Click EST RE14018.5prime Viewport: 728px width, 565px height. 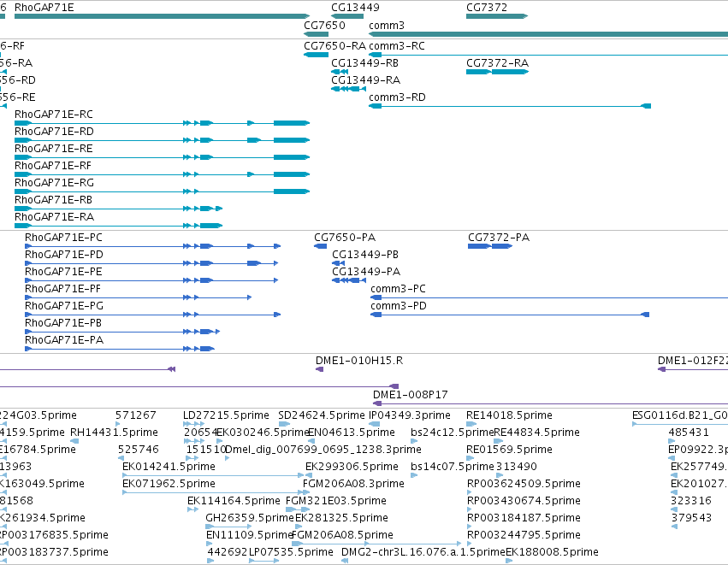tap(471, 424)
